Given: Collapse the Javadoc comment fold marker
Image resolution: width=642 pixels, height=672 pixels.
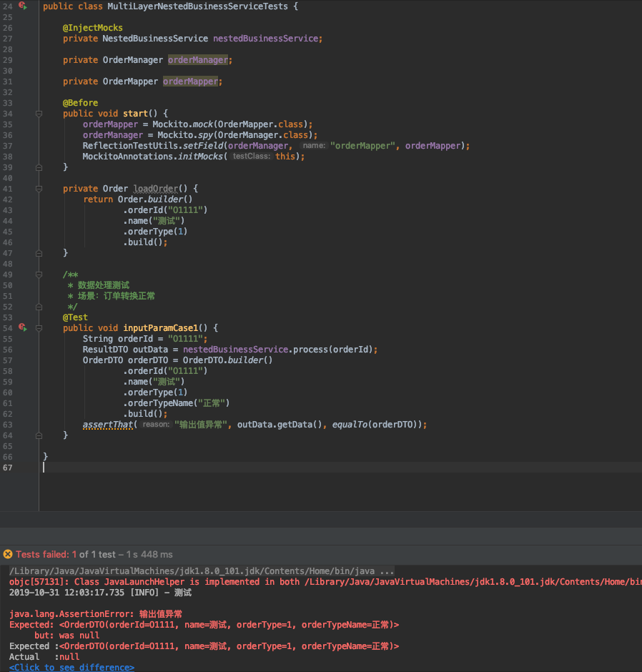Looking at the screenshot, I should pyautogui.click(x=39, y=275).
